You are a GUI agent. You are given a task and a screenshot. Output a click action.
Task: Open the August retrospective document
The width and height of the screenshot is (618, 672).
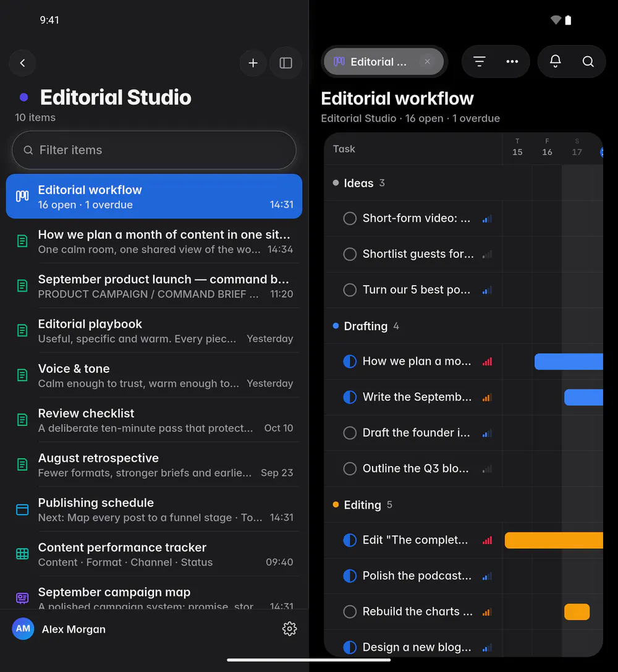[x=154, y=464]
